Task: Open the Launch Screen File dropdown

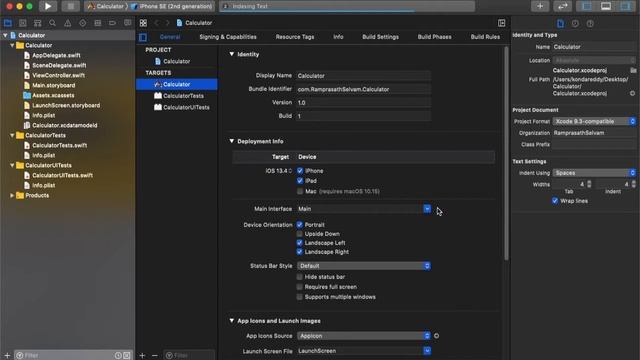Action: point(427,351)
